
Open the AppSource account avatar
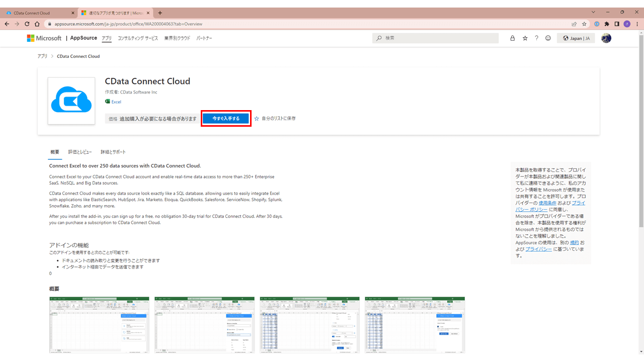[x=606, y=38]
